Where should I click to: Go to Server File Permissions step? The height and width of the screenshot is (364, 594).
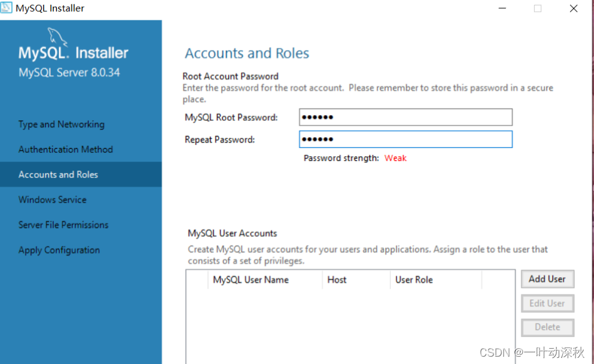pyautogui.click(x=63, y=225)
